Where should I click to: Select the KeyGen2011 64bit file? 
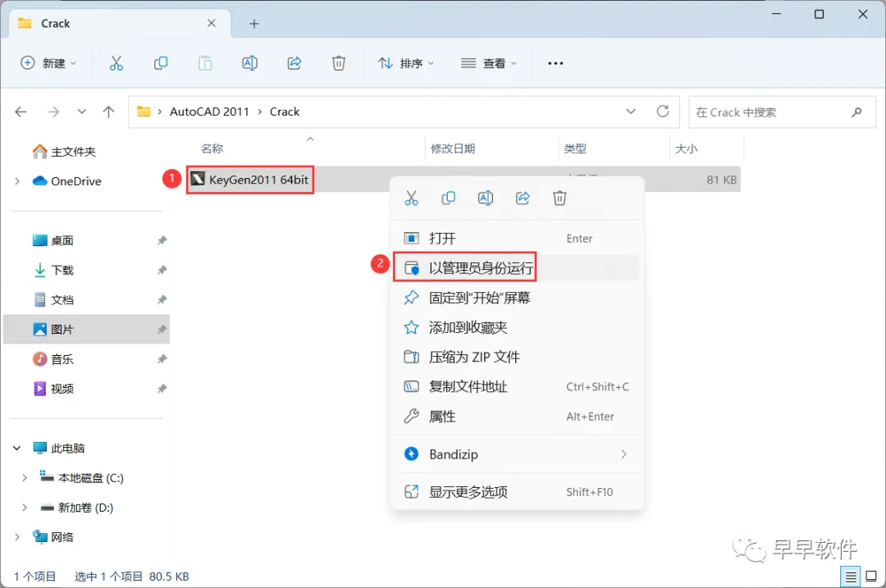[249, 180]
